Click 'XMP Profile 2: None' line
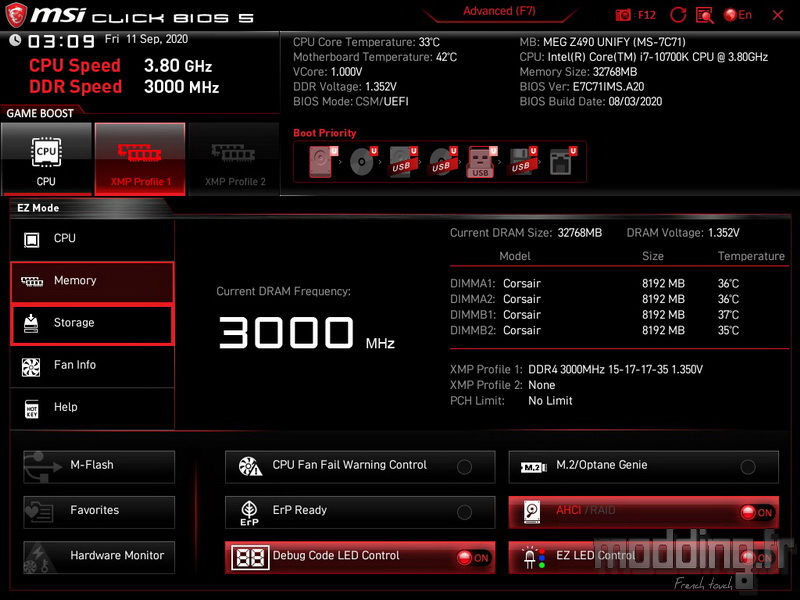Screen dimensions: 800x600 pos(503,385)
